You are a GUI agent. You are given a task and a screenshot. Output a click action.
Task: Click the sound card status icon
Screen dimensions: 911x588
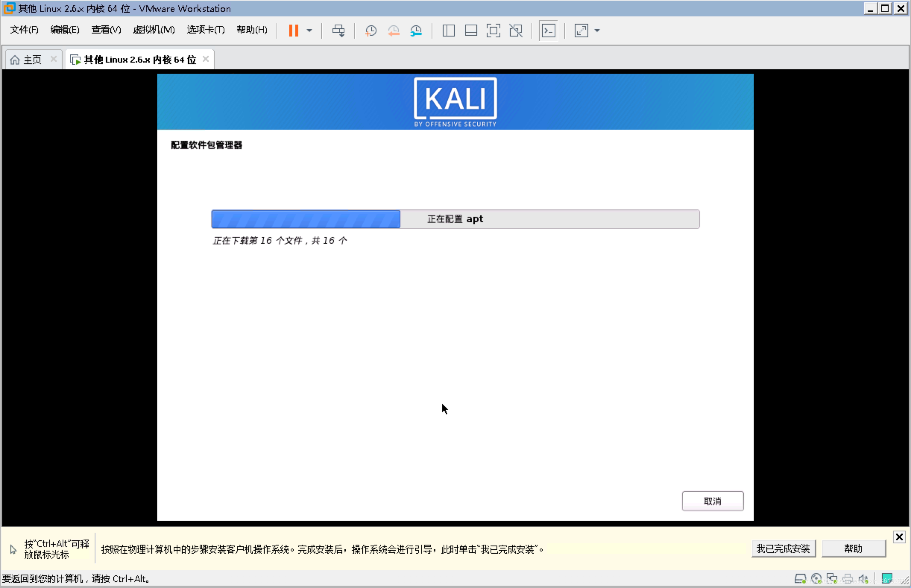pos(863,579)
